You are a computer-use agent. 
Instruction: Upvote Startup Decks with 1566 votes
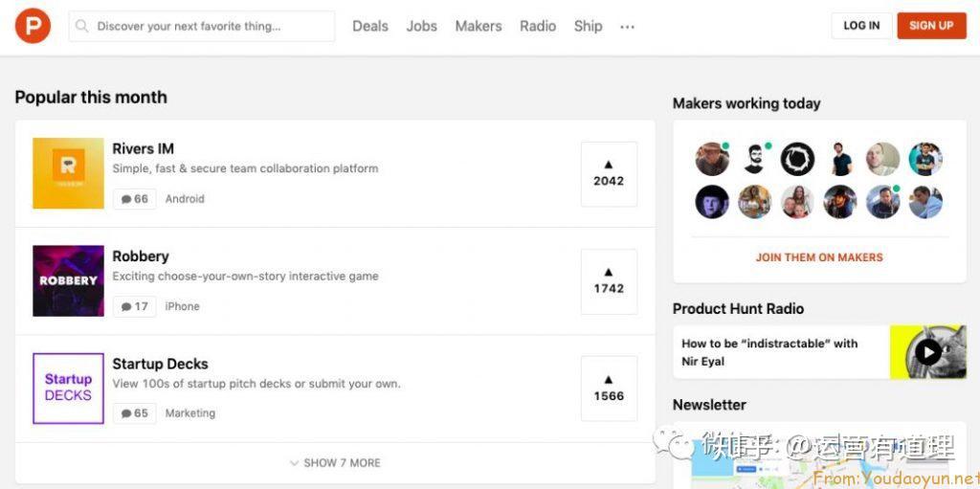click(x=609, y=389)
